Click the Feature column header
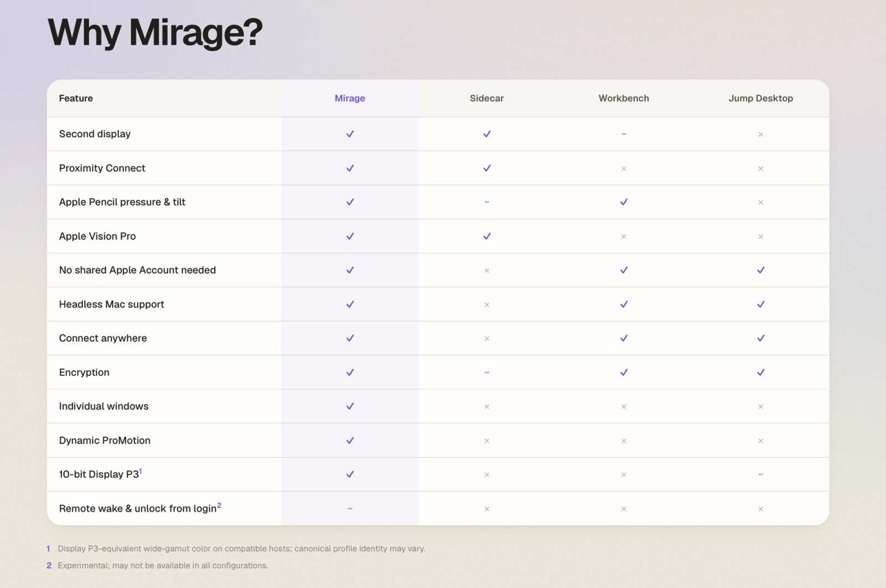886x588 pixels. tap(76, 99)
